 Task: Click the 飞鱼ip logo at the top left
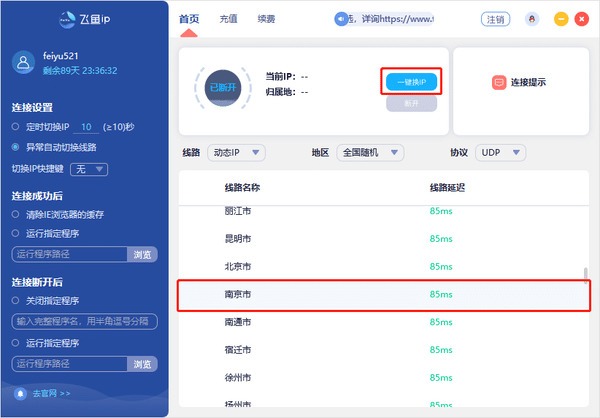click(x=85, y=19)
